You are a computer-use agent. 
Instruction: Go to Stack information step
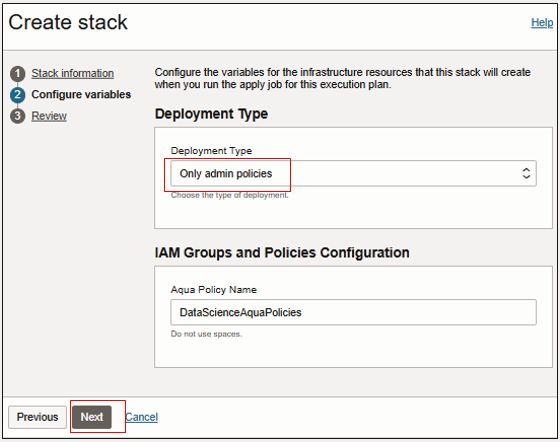coord(72,73)
